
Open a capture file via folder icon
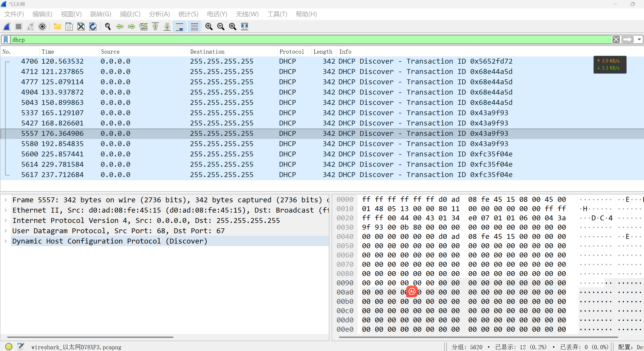(x=57, y=27)
